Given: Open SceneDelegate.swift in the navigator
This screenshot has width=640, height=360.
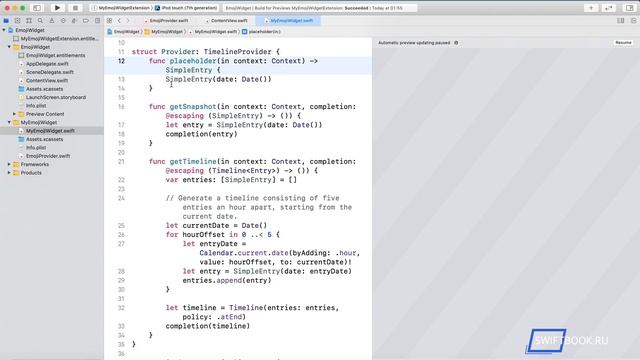Looking at the screenshot, I should [x=46, y=72].
